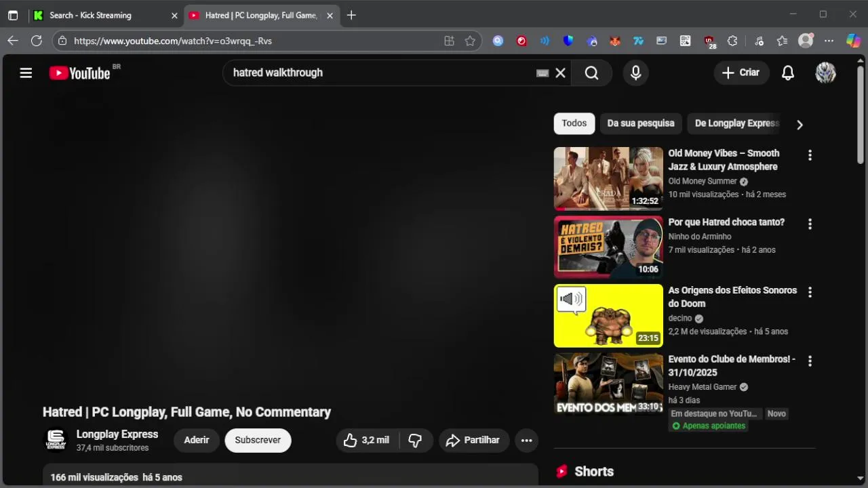868x488 pixels.
Task: Open options for Old Money Vibes video
Action: (x=810, y=155)
